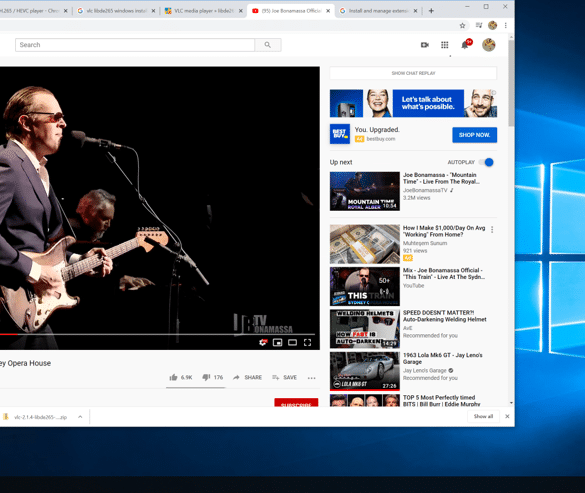
Task: Click the bestbuy.com ad link
Action: (x=381, y=139)
